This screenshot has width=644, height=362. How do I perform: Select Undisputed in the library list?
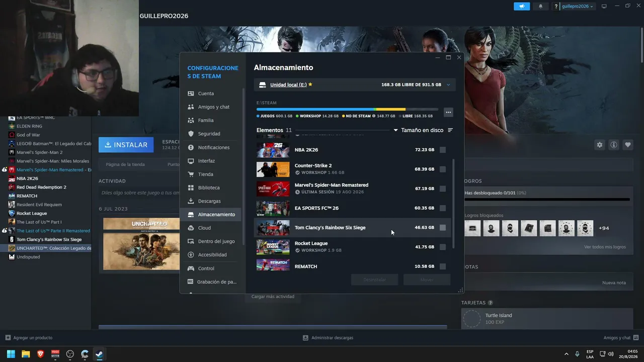28,257
